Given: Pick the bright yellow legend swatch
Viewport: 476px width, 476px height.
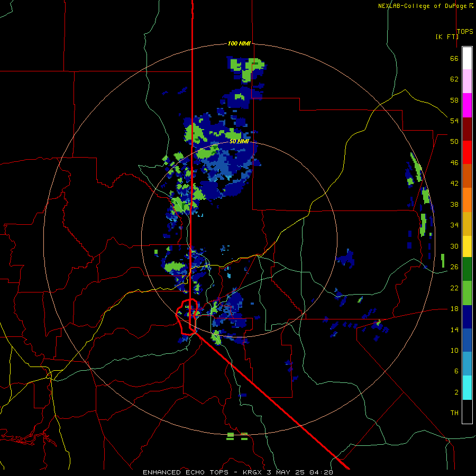Looking at the screenshot, I should click(x=467, y=246).
